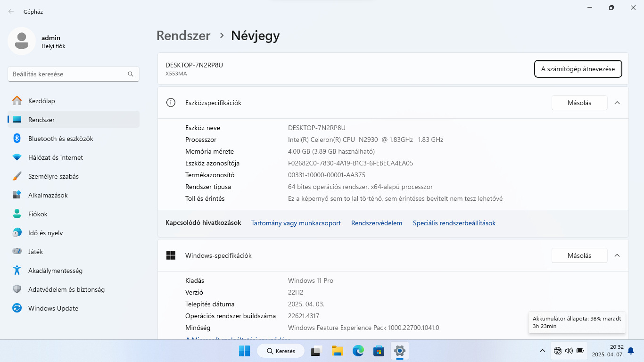
Task: Click the breadcrumb chevron after Rendszer
Action: 222,35
